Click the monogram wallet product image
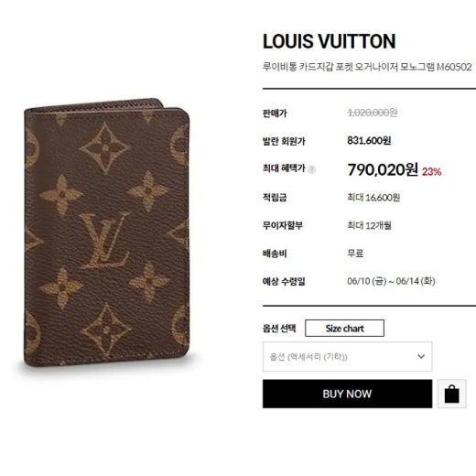The image size is (476, 476). coord(107,233)
